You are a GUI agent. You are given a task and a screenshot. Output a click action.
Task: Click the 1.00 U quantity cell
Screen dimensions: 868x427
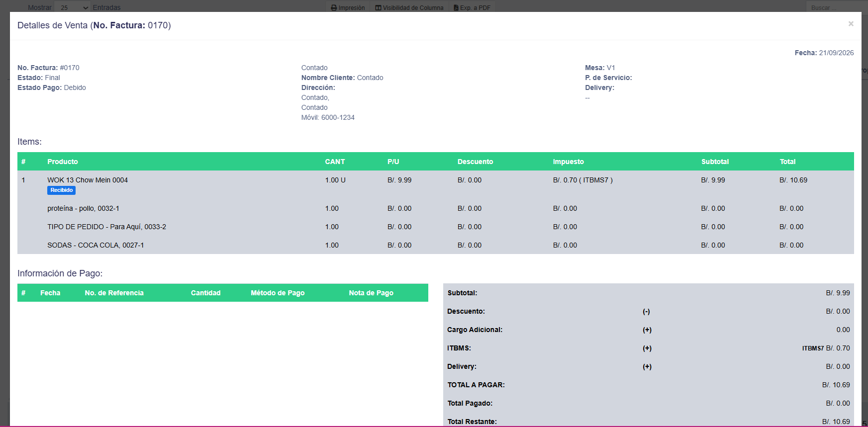point(335,180)
